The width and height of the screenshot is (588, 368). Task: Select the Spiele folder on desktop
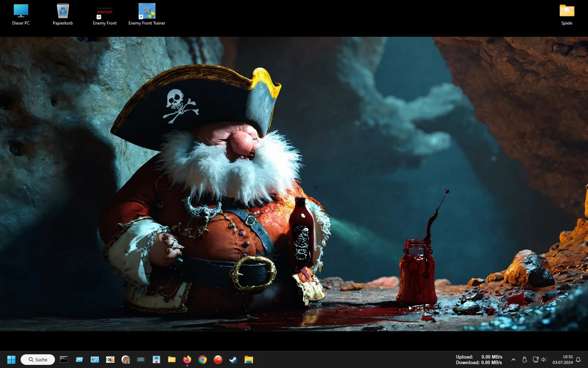pos(567,14)
